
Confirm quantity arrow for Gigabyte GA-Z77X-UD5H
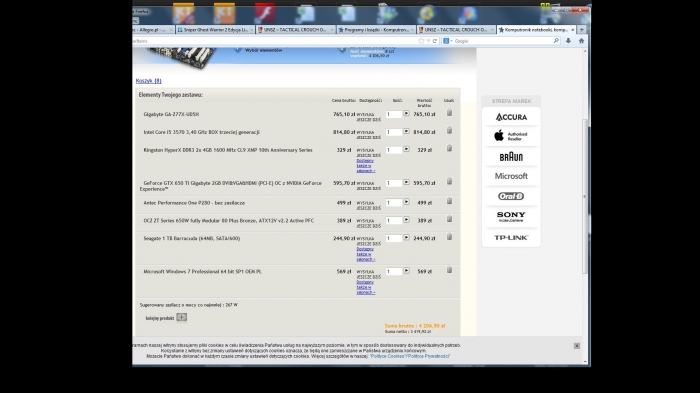(406, 113)
